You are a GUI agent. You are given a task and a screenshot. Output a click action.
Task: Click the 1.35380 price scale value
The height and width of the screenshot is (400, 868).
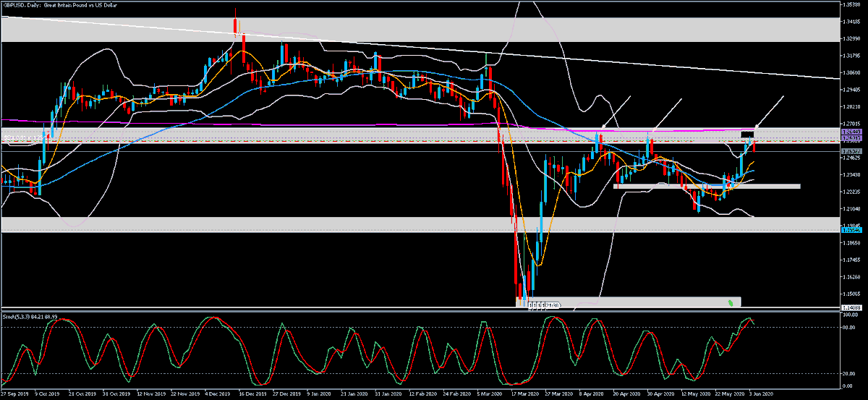(x=851, y=4)
